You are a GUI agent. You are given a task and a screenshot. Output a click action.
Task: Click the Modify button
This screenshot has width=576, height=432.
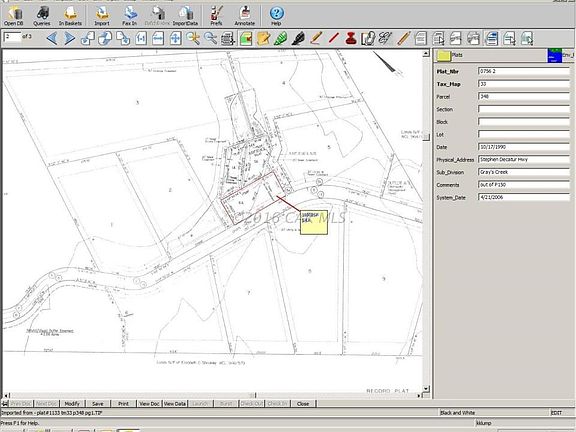click(72, 403)
